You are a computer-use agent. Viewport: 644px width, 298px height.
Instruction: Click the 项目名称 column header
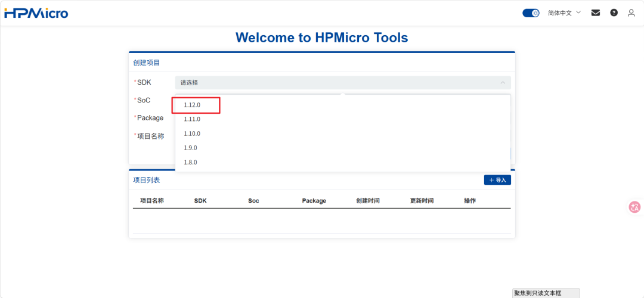pos(152,201)
